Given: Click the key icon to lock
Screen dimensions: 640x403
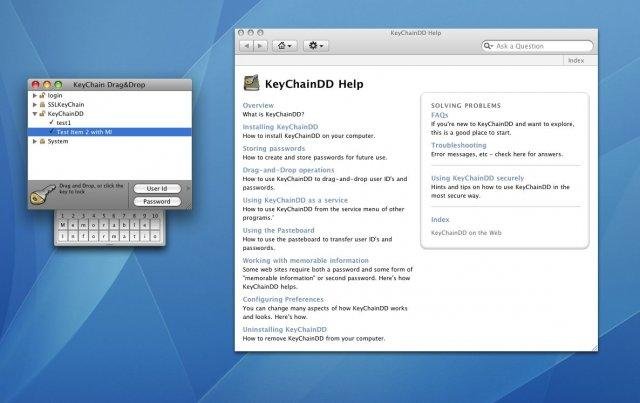Looking at the screenshot, I should pos(42,194).
